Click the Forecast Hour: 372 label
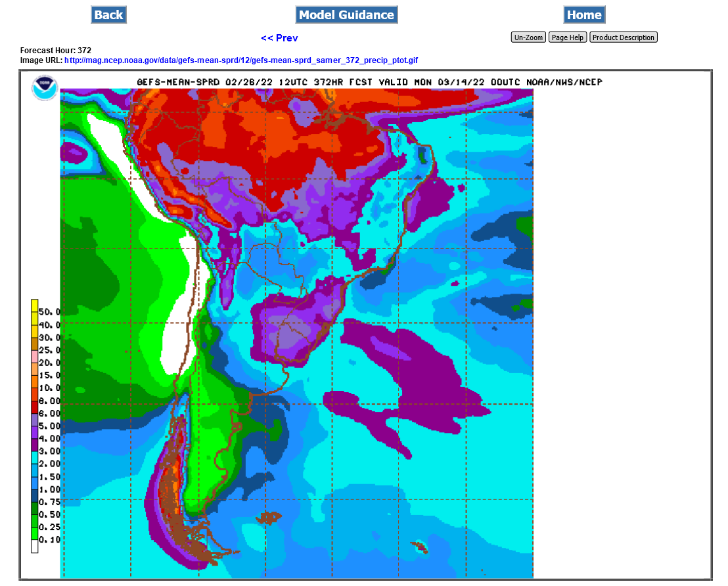The image size is (728, 586). [x=55, y=50]
